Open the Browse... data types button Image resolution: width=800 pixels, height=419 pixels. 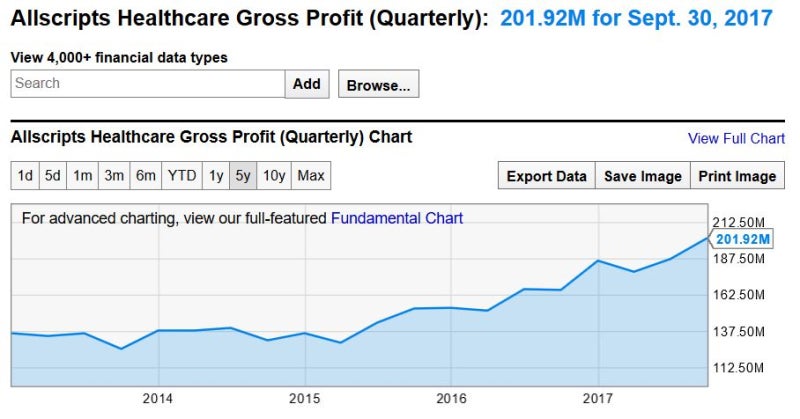click(378, 85)
